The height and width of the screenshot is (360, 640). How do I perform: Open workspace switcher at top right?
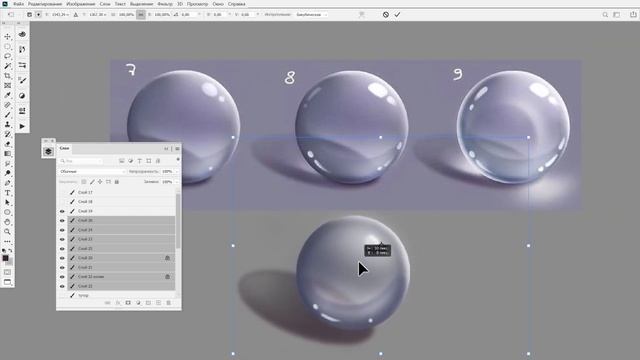pyautogui.click(x=617, y=15)
